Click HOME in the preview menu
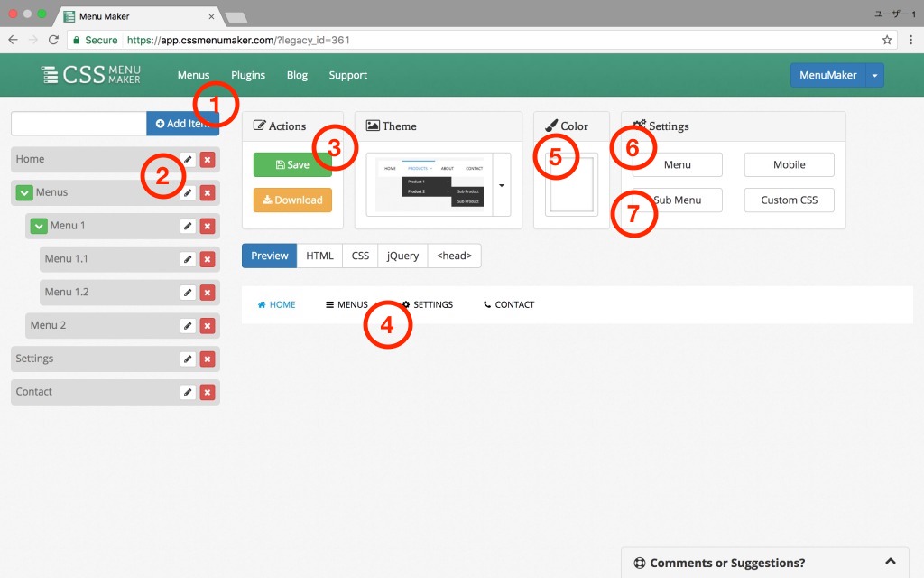 click(x=276, y=305)
